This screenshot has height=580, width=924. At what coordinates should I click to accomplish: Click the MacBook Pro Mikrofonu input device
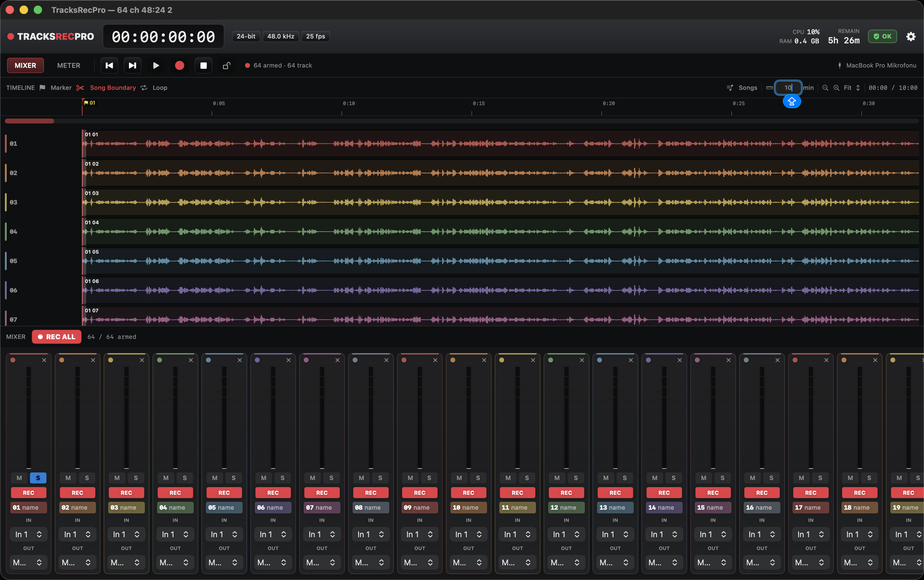click(x=877, y=66)
